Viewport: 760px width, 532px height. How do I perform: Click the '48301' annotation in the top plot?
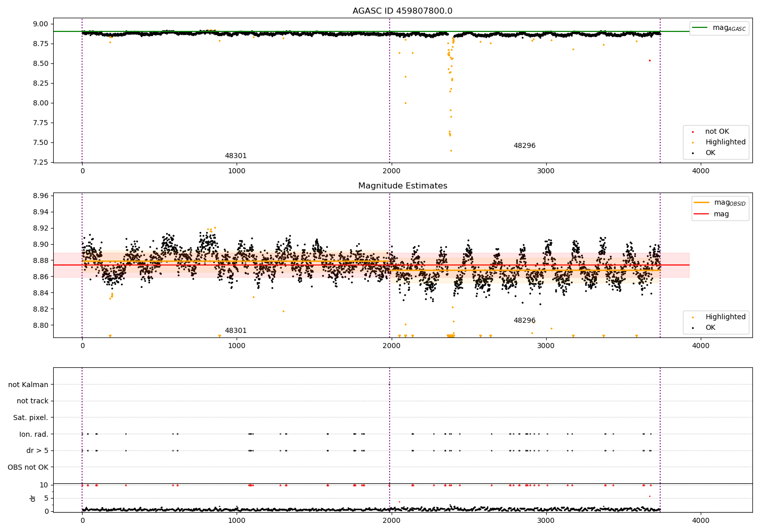[x=236, y=156]
